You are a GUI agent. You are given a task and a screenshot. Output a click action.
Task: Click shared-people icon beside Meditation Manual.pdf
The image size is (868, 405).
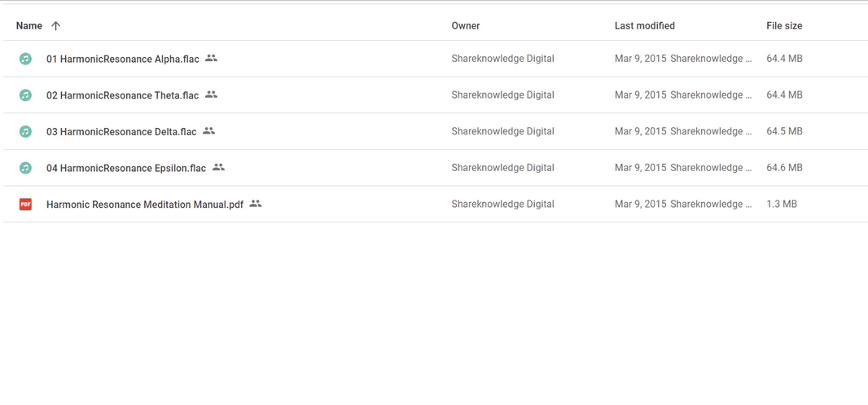pos(255,204)
